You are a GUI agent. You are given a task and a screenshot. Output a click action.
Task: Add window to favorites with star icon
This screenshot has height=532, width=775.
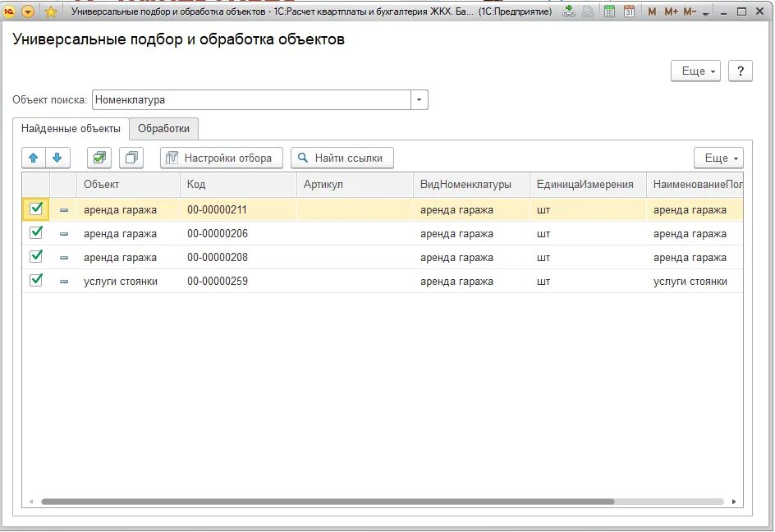tap(50, 11)
